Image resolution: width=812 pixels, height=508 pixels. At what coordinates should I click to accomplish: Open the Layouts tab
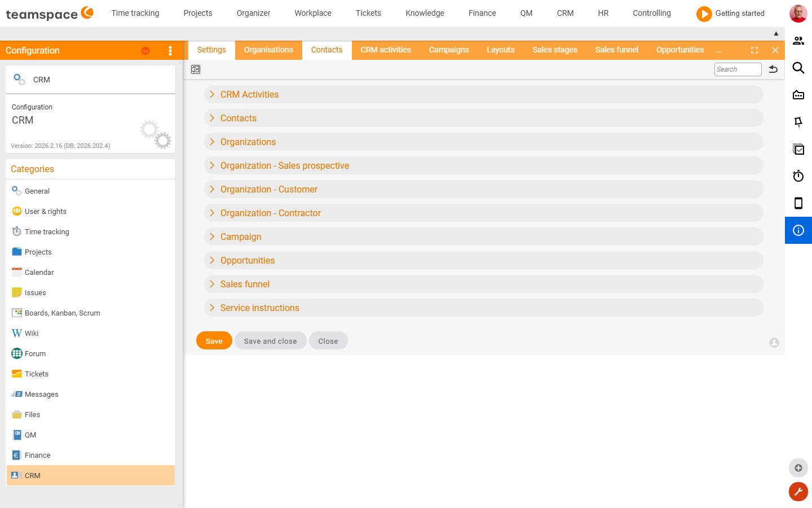coord(501,50)
